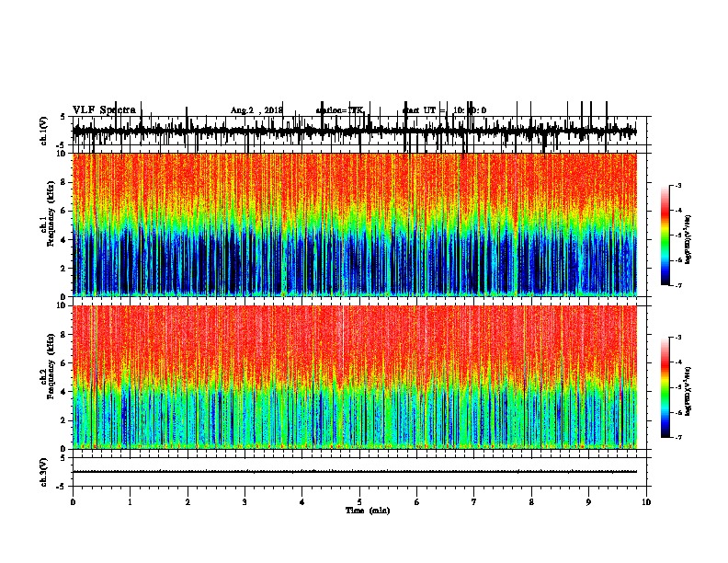Viewport: 728px width, 563px height.
Task: Click the ch.1 spectrogram 2 kHz tick label
Action: tap(64, 268)
